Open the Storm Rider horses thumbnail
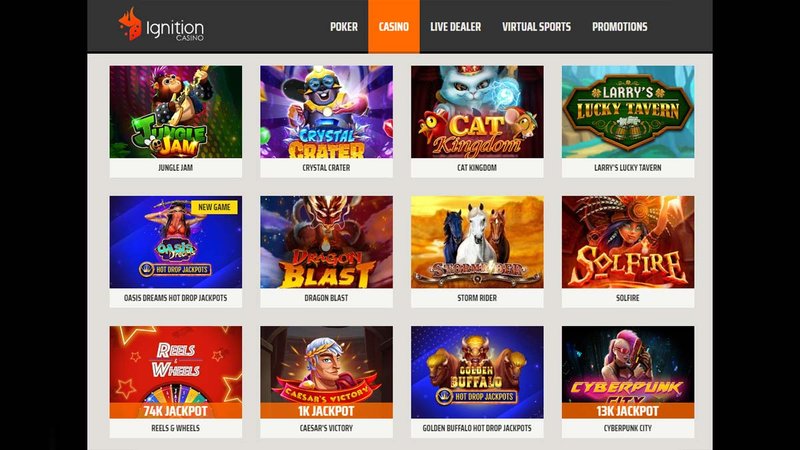This screenshot has height=450, width=800. click(x=477, y=242)
